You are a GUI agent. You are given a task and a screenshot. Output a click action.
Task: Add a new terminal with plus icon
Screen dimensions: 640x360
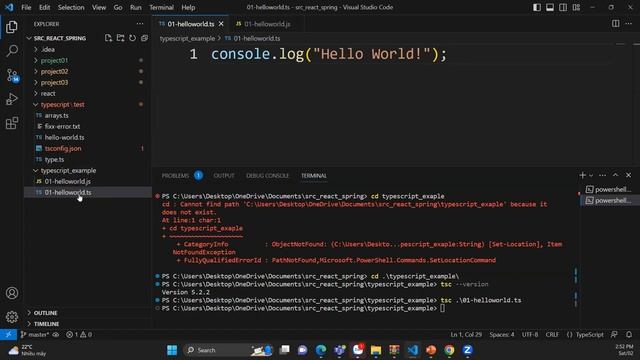[x=582, y=175]
